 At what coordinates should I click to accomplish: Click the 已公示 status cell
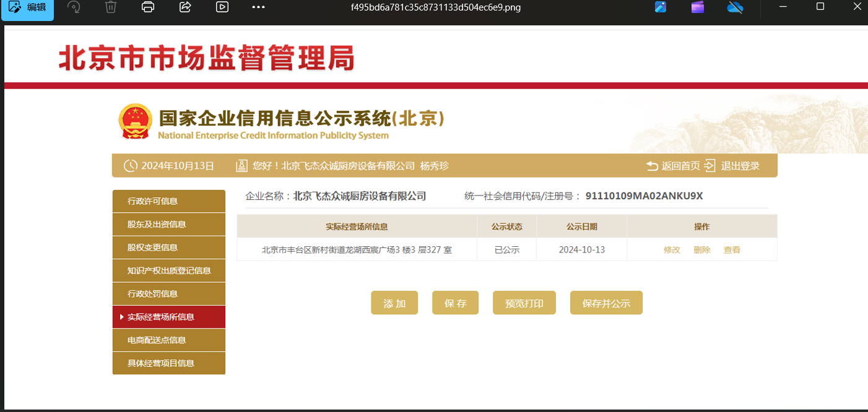pos(507,250)
